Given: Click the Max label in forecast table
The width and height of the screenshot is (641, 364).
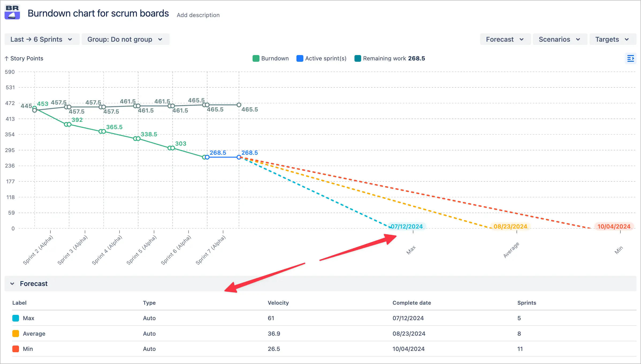Looking at the screenshot, I should point(28,318).
